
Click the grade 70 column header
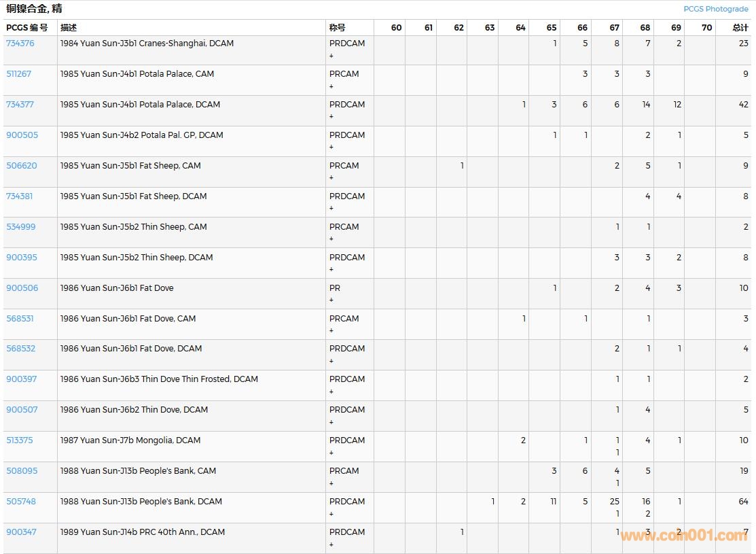[x=706, y=28]
